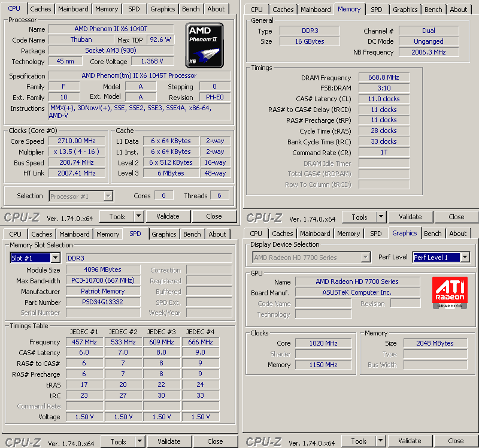Click the Command Rate value 1T
479x448 pixels.
tap(384, 152)
